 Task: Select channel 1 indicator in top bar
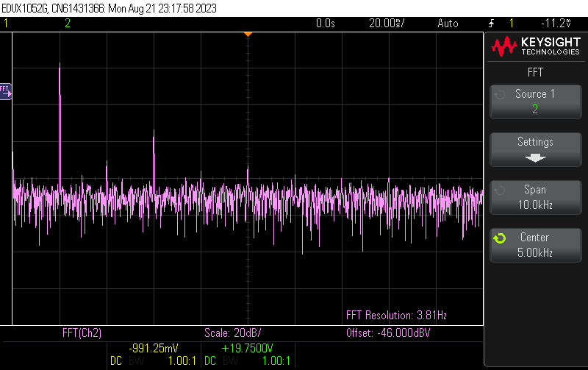6,24
